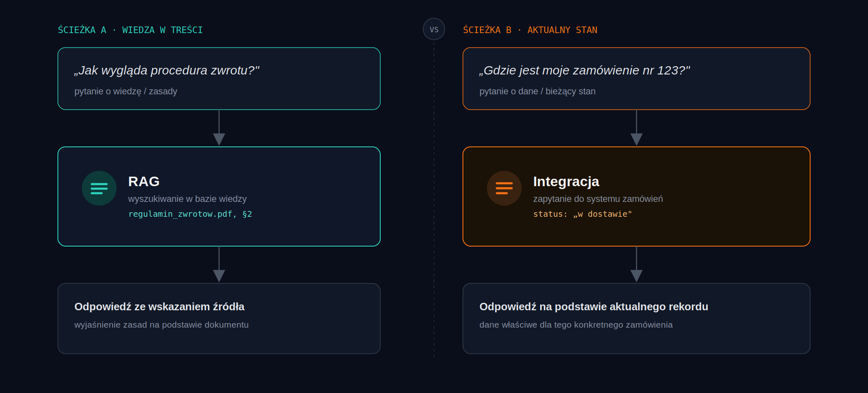Click the status line "w dostawie"
Image resolution: width=868 pixels, height=393 pixels.
pyautogui.click(x=582, y=214)
